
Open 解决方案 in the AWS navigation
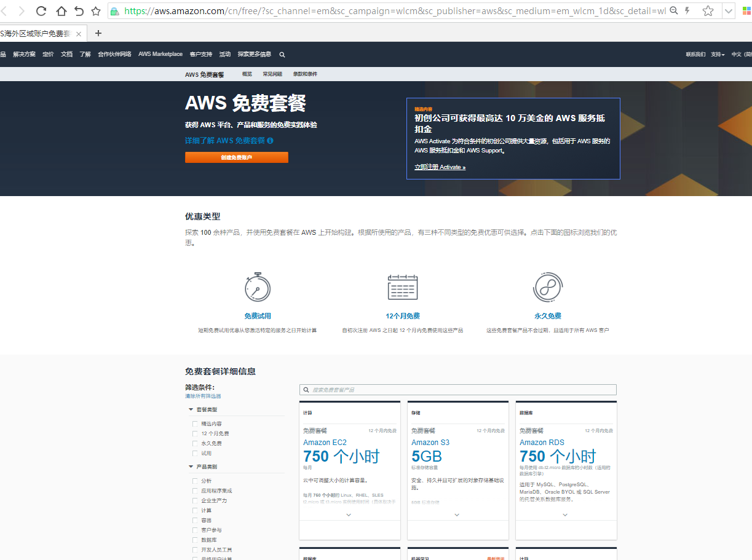[24, 54]
